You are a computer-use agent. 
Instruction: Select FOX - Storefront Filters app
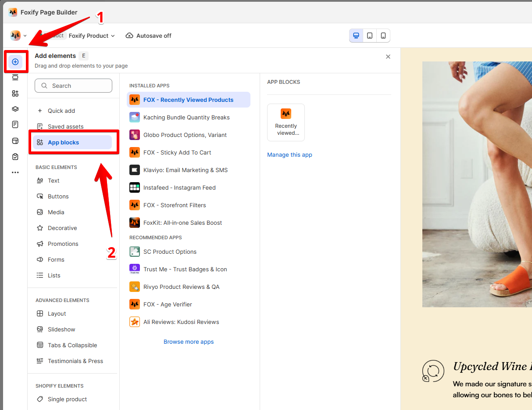click(x=189, y=205)
